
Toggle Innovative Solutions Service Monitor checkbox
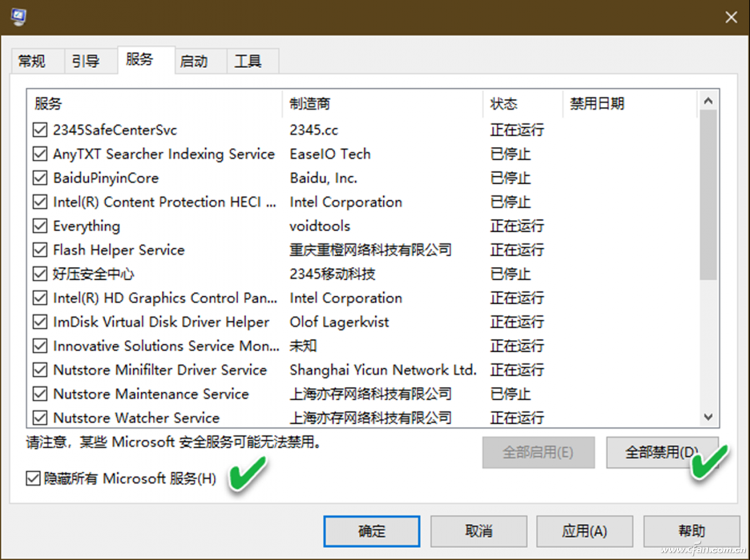(x=40, y=346)
